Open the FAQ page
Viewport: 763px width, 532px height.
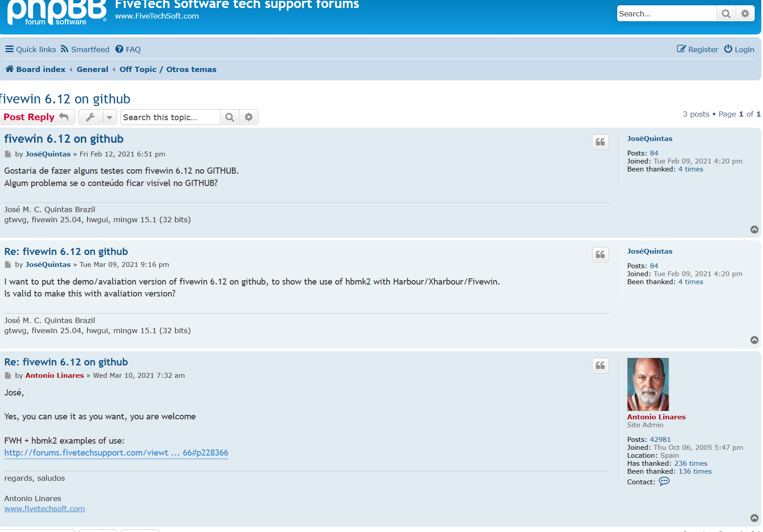(x=128, y=49)
